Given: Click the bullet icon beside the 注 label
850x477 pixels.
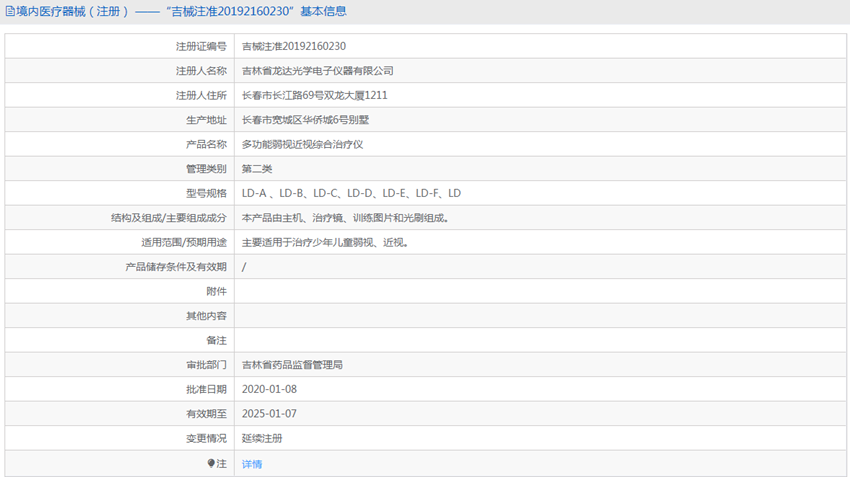Looking at the screenshot, I should pyautogui.click(x=211, y=464).
